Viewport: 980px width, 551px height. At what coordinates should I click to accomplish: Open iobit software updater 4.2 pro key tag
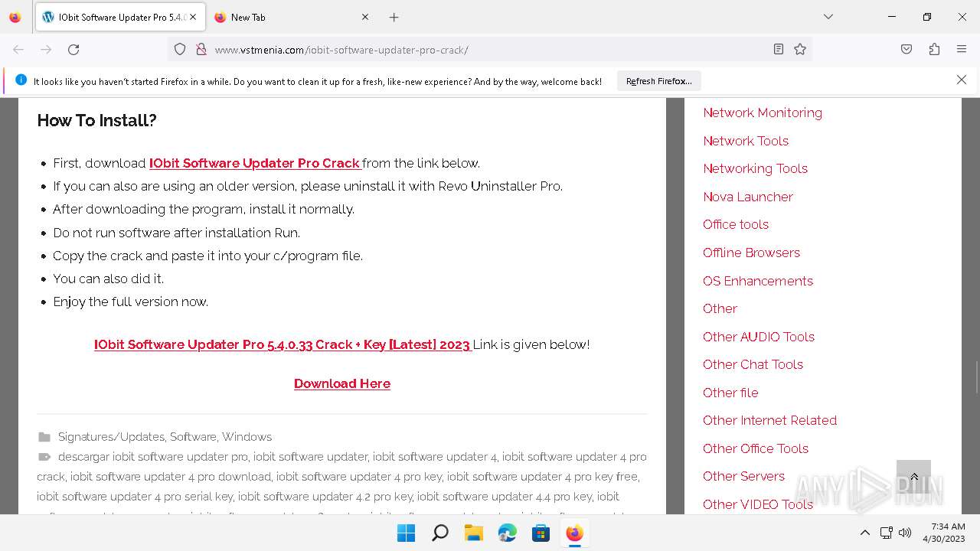coord(325,497)
